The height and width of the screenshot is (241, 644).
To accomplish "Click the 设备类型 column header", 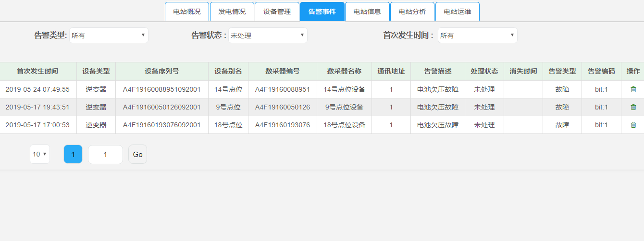I will tap(96, 71).
